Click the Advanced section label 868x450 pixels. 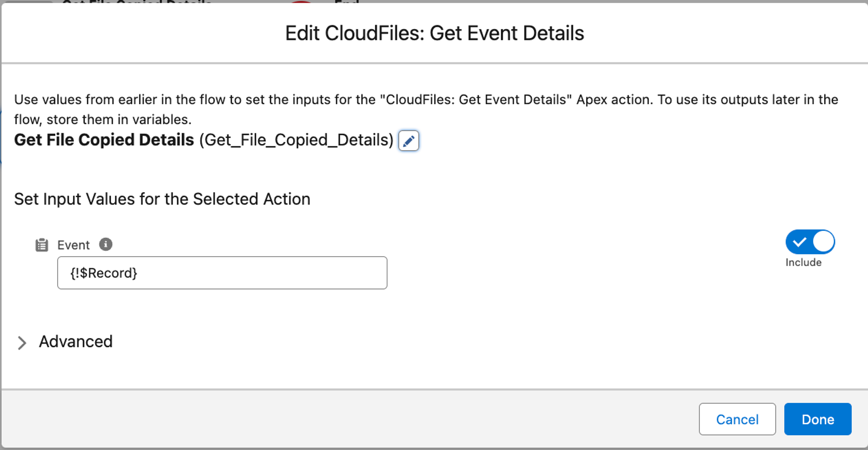click(76, 342)
